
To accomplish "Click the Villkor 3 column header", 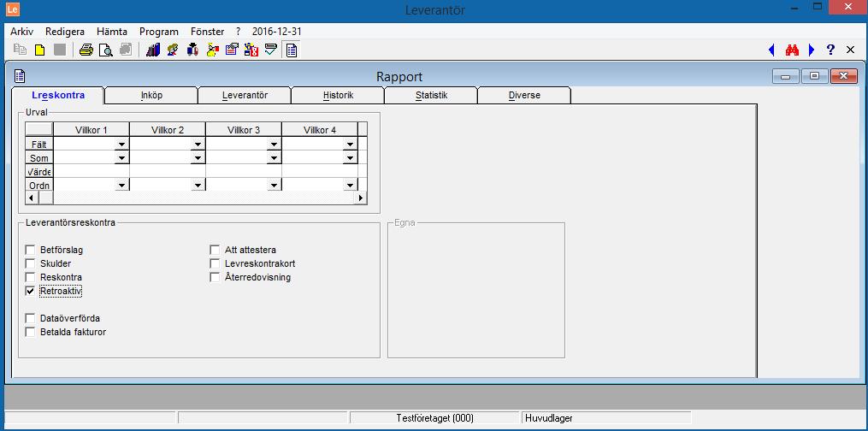I will coord(244,130).
